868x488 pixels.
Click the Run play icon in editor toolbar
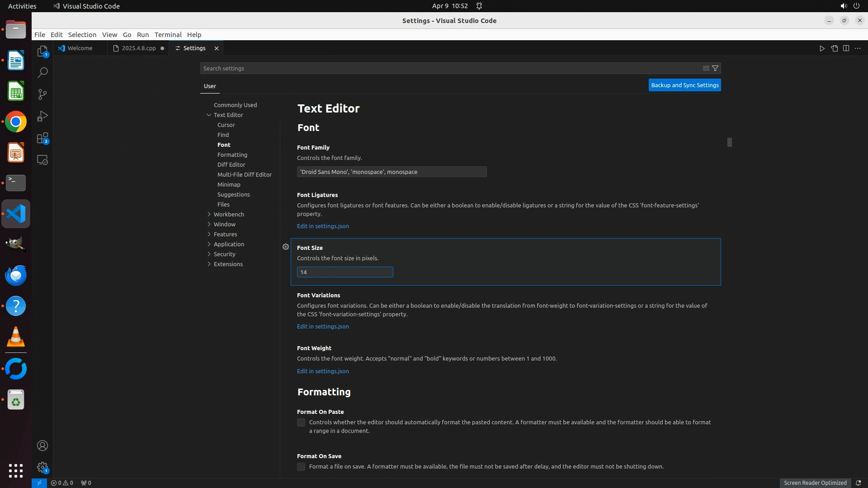click(822, 48)
